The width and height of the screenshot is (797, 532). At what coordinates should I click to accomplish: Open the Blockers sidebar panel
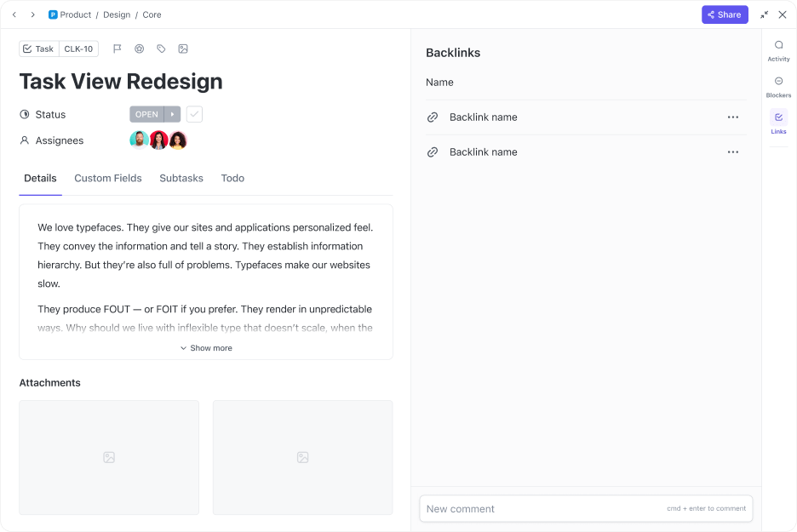point(778,86)
